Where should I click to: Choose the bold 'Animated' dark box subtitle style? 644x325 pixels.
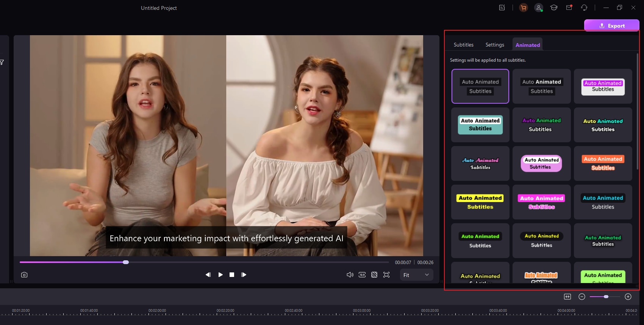pos(542,86)
